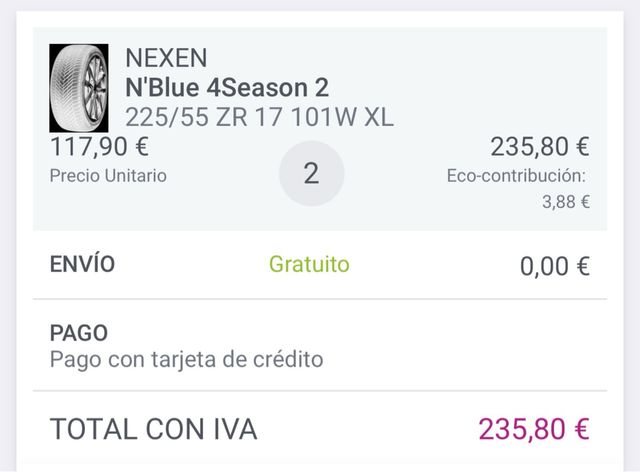Select the quantity circle showing 2
The image size is (640, 472).
(x=311, y=174)
